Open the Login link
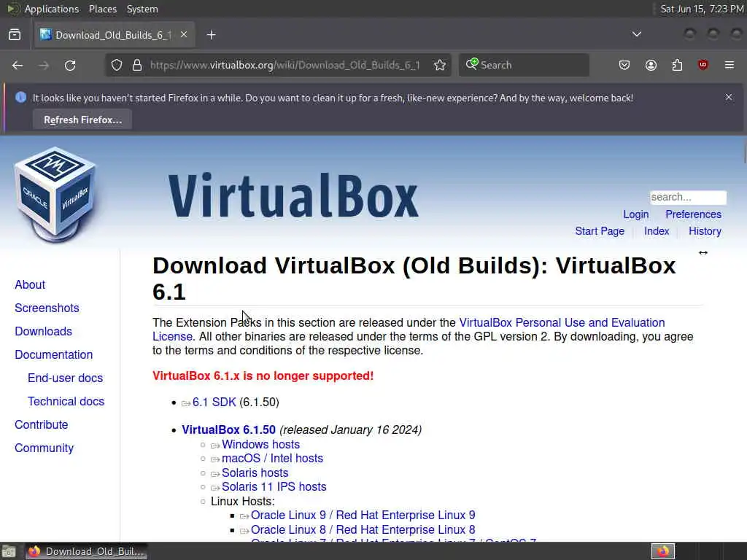The width and height of the screenshot is (747, 560). click(636, 214)
